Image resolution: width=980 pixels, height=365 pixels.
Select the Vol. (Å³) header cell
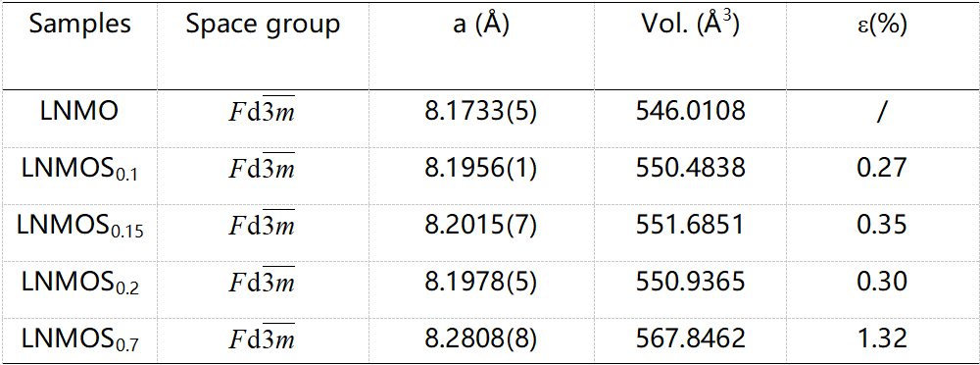coord(691,25)
